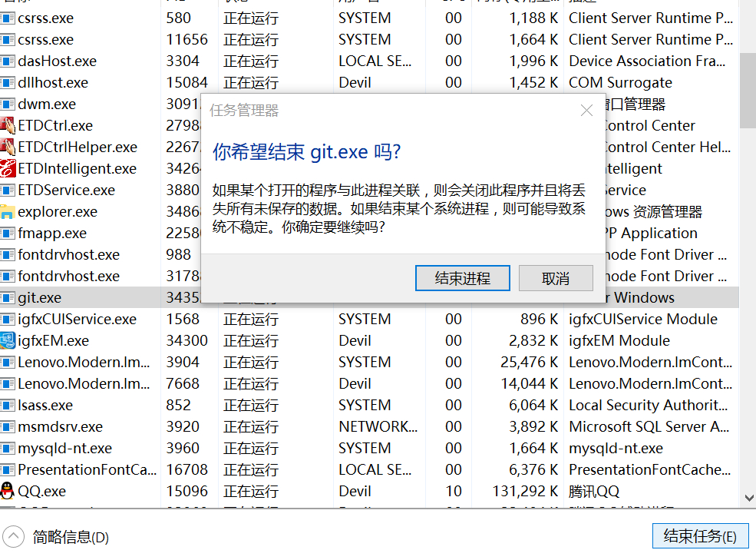Viewport: 756px width, 560px height.
Task: Click the QQ.exe penguin icon
Action: click(8, 491)
